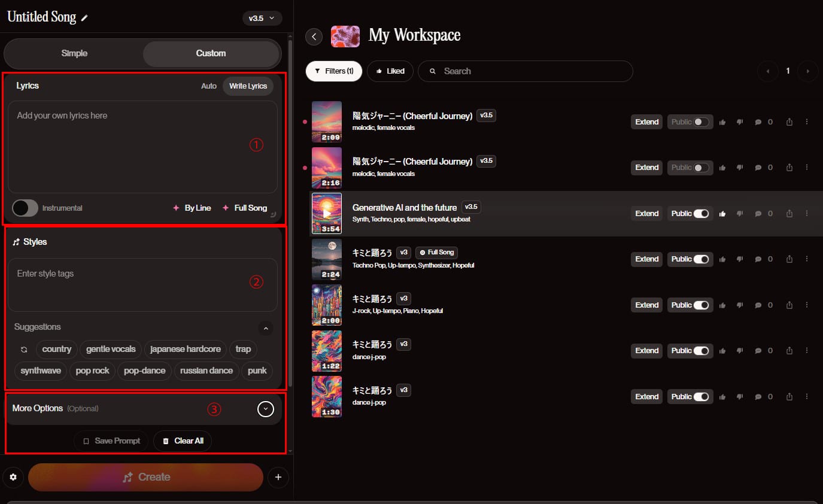Add the japanese hardcore style tag
823x504 pixels.
coord(186,350)
